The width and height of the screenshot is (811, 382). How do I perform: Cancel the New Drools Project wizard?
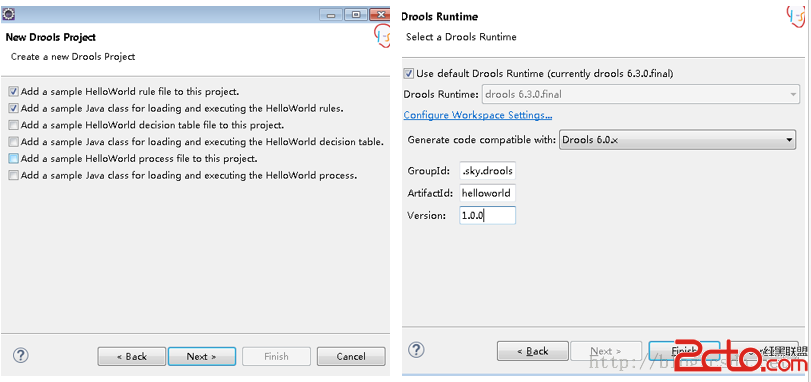coord(351,356)
